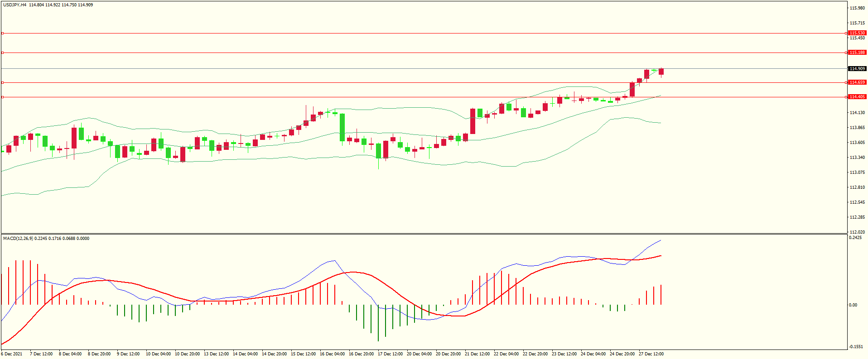Click the 115.715 value on the price scale
Image resolution: width=868 pixels, height=359 pixels.
coord(858,23)
